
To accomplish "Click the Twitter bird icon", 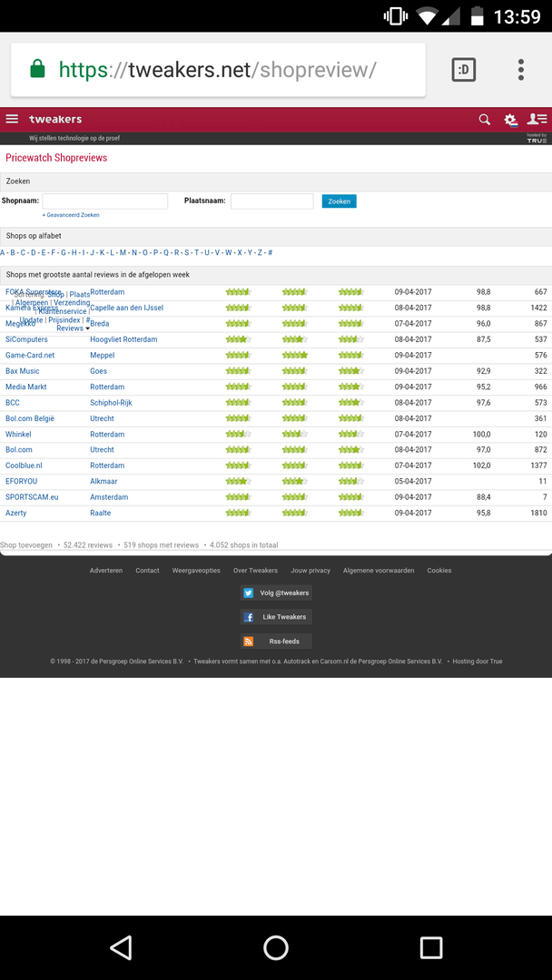I will (248, 593).
